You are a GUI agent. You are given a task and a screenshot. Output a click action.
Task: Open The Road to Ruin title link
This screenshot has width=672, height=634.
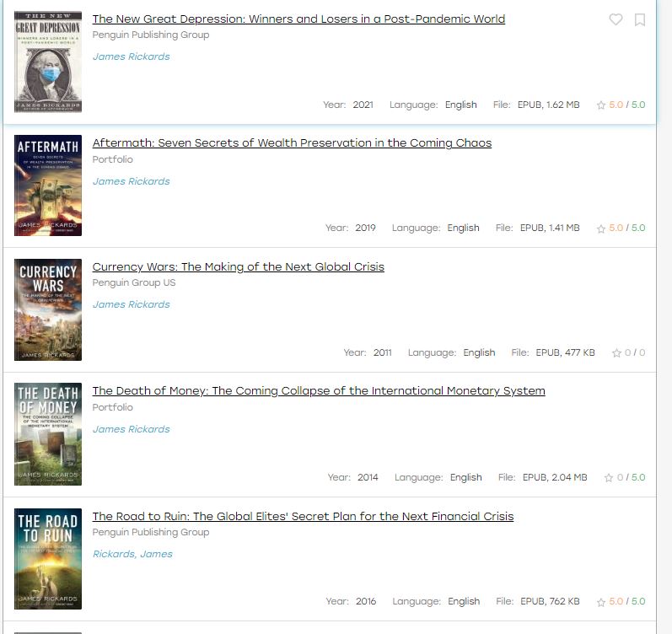[x=303, y=516]
